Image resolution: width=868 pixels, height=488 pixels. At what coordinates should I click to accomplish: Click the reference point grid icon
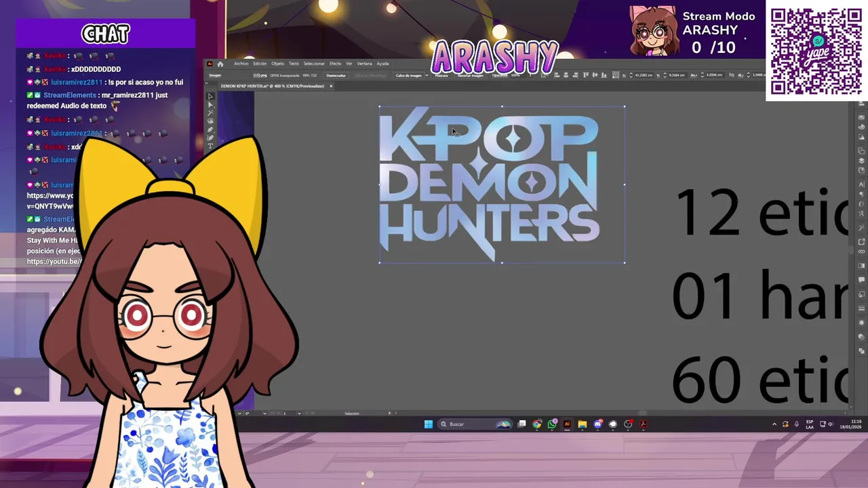[616, 75]
